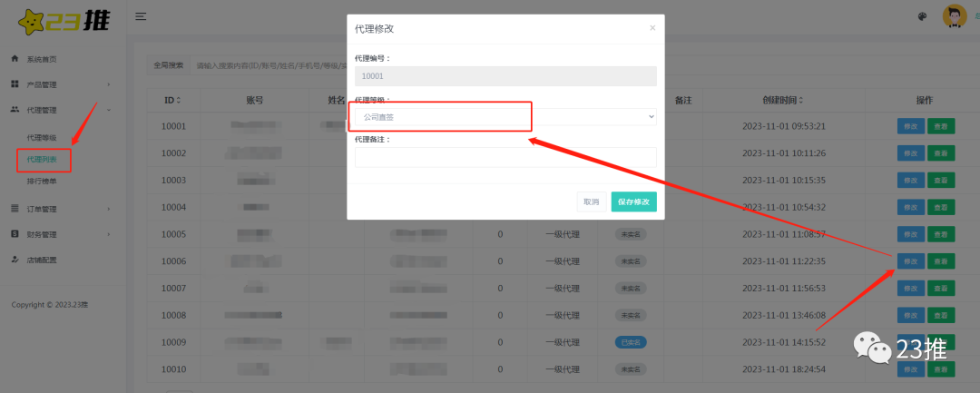Click the disabled 代理编号 field showing 10001

pyautogui.click(x=505, y=76)
